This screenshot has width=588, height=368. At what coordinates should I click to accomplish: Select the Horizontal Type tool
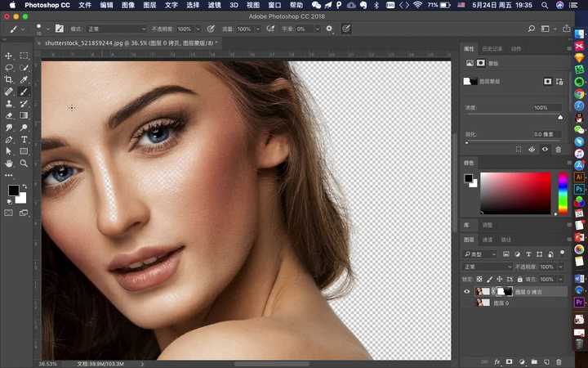pos(24,139)
